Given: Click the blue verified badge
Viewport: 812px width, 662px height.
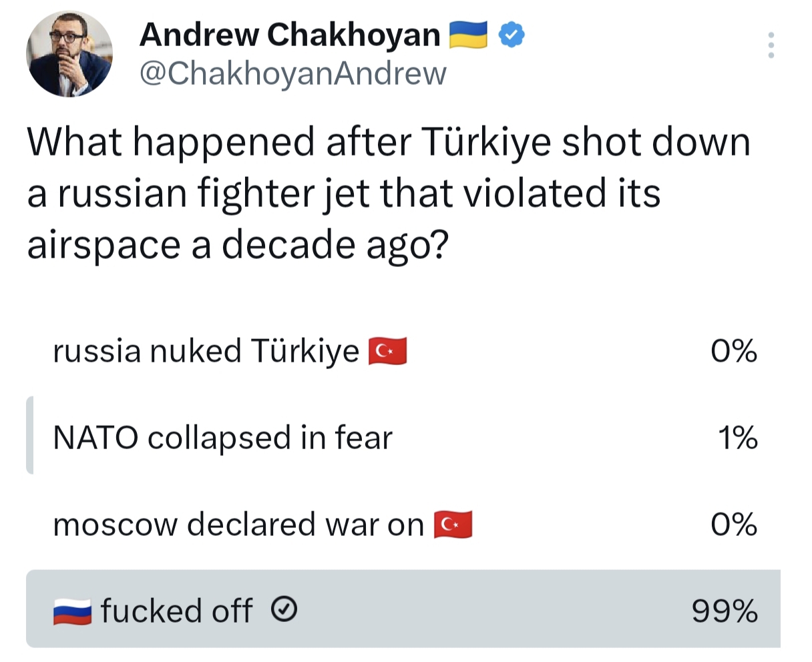Looking at the screenshot, I should point(512,35).
